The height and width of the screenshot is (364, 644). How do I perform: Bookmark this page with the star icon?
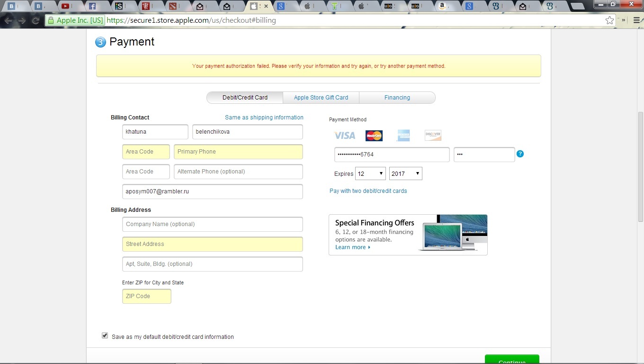(609, 20)
